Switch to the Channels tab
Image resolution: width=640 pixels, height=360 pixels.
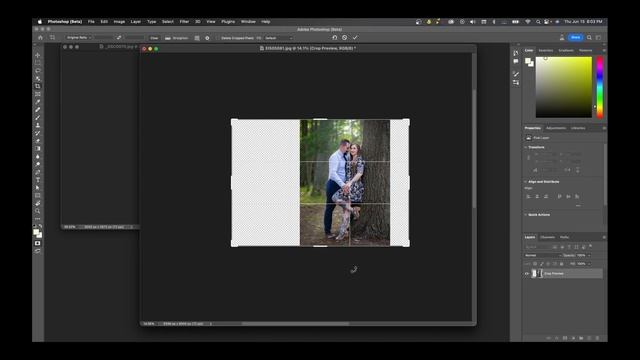[547, 237]
